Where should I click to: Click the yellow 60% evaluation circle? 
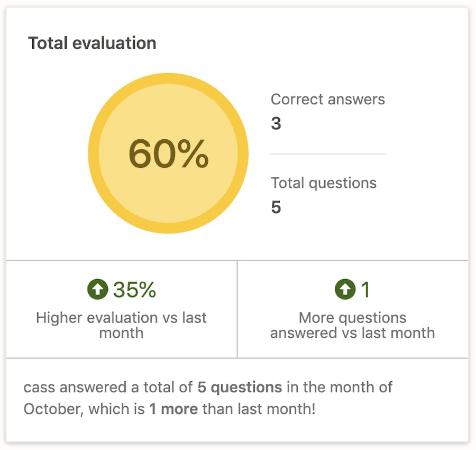(x=168, y=154)
